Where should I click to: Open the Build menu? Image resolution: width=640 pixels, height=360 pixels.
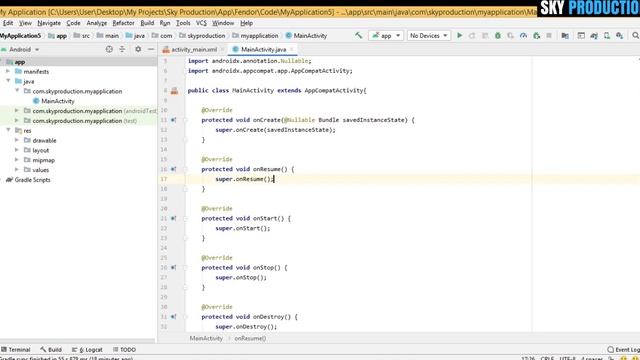pyautogui.click(x=147, y=23)
